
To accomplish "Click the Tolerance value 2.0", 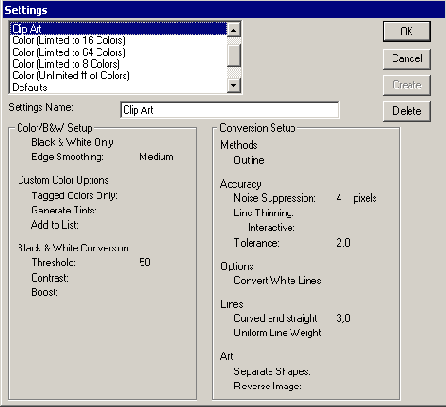I will (343, 243).
